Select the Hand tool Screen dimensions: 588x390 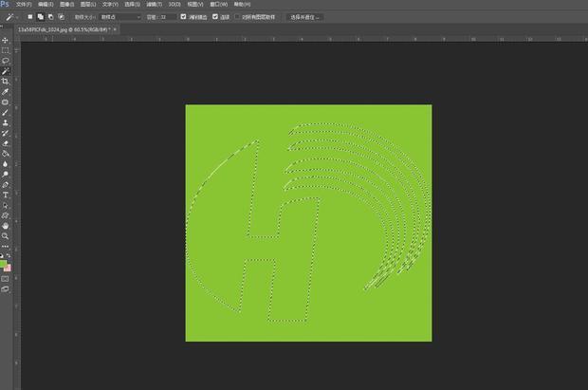[6, 226]
